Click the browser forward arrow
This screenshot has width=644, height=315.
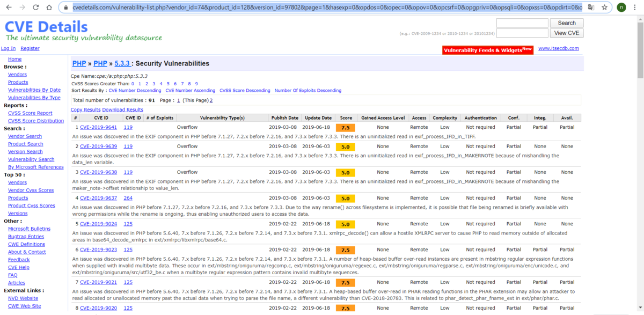click(21, 8)
